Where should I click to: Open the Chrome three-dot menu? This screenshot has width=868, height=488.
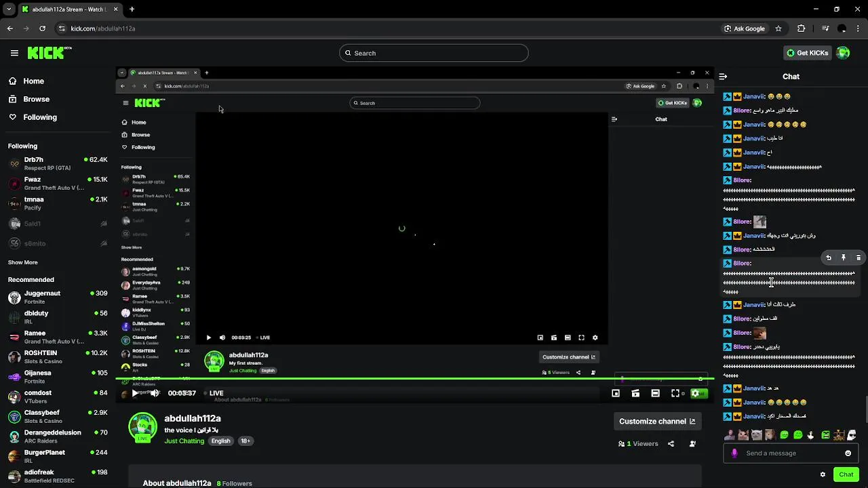[859, 28]
